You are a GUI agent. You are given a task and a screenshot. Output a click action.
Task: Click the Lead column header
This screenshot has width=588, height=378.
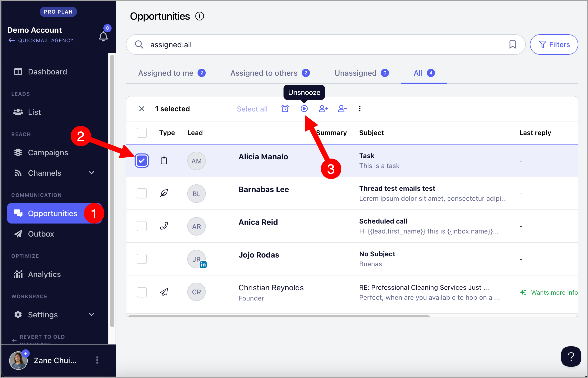point(195,133)
